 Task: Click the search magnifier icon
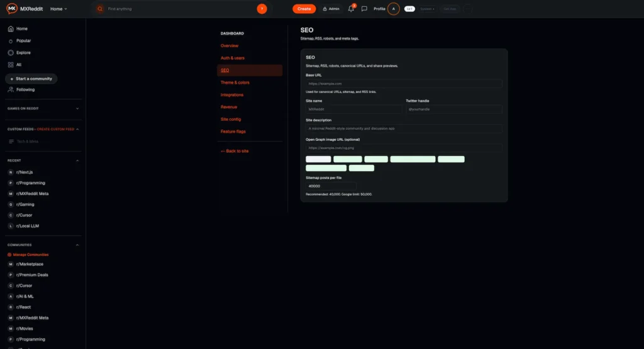(x=100, y=9)
